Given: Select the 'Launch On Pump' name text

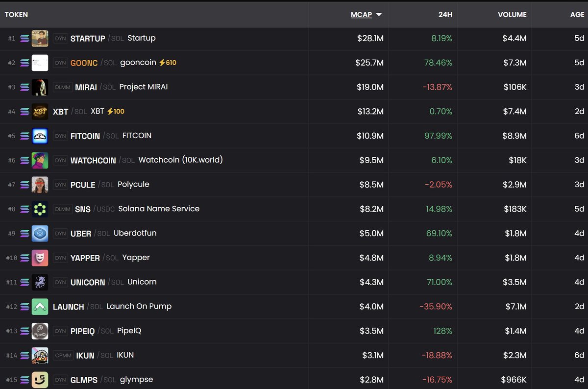Looking at the screenshot, I should click(139, 306).
